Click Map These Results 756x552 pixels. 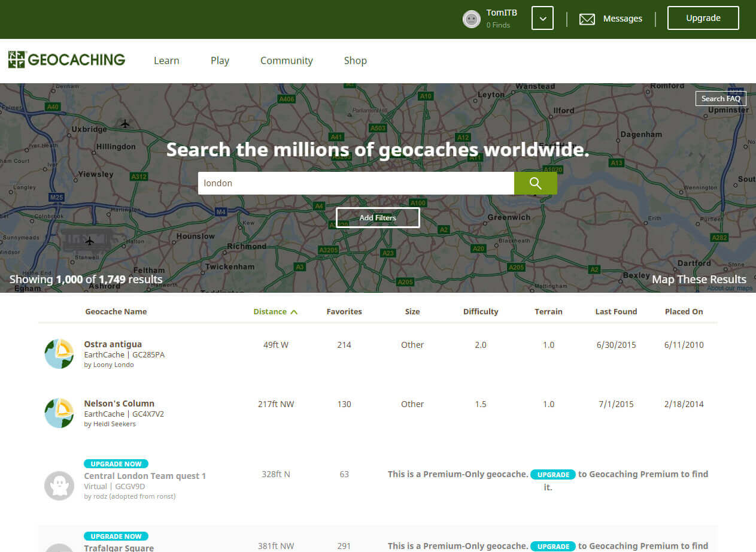tap(699, 279)
